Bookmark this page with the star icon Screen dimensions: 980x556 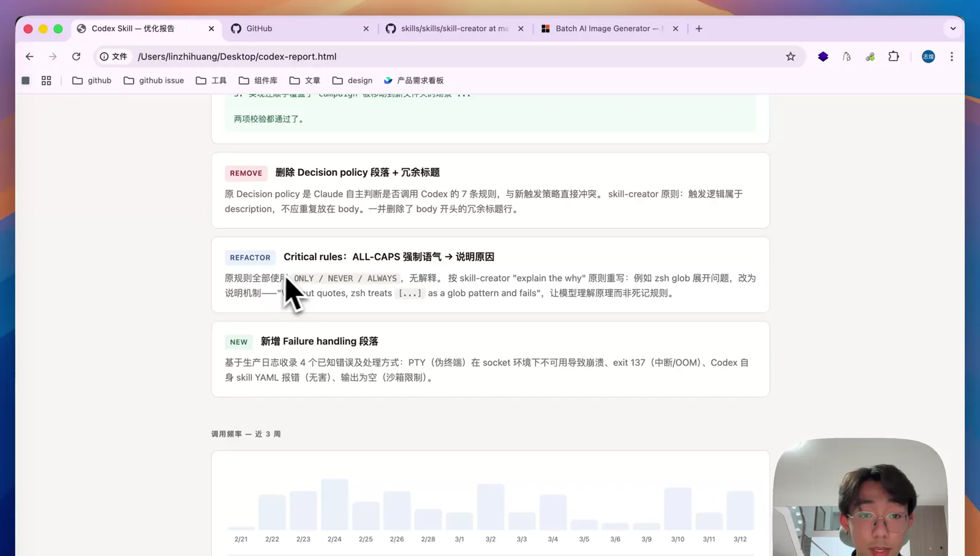point(791,56)
